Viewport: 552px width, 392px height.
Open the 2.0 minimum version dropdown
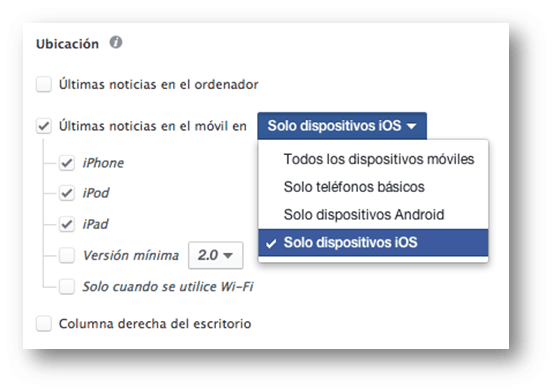(215, 255)
